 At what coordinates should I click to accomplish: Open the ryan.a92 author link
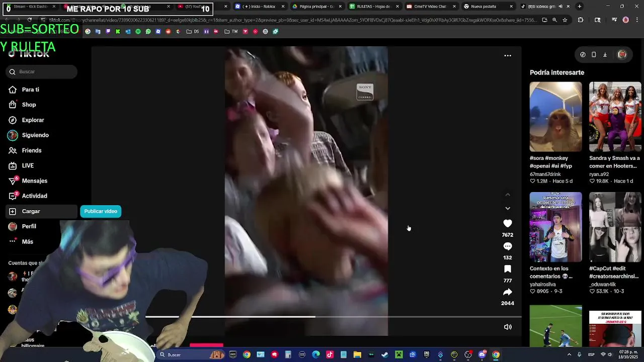[x=599, y=174]
